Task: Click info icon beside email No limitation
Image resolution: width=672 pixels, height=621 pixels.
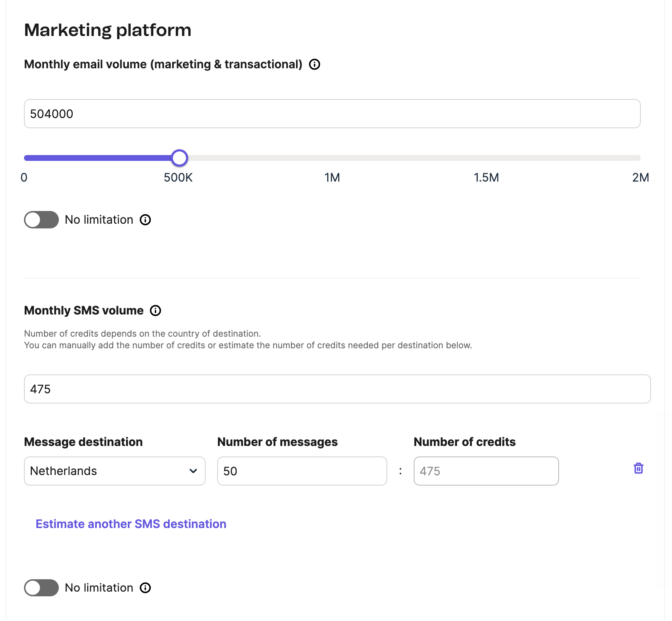Action: coord(145,220)
